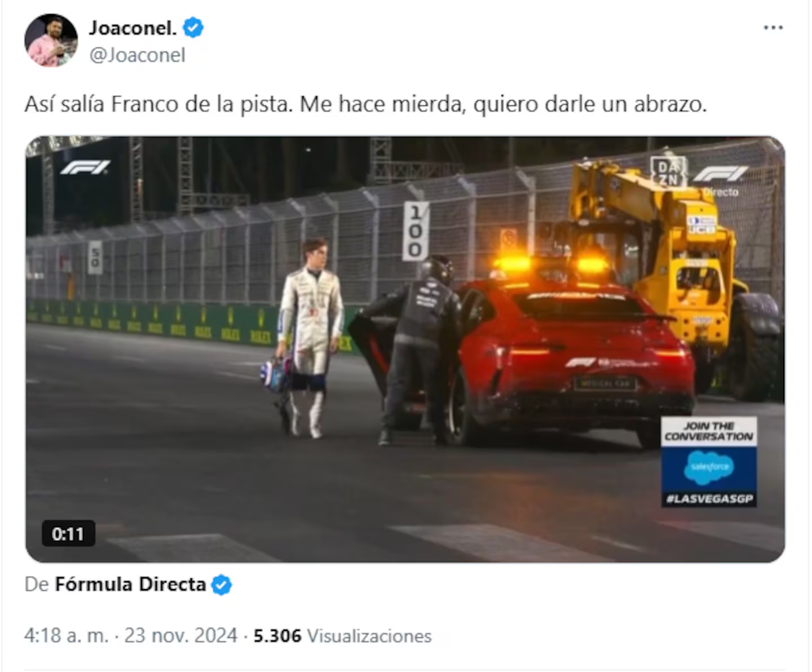
Task: Click the Salesforce cloud logo overlay
Action: (709, 467)
